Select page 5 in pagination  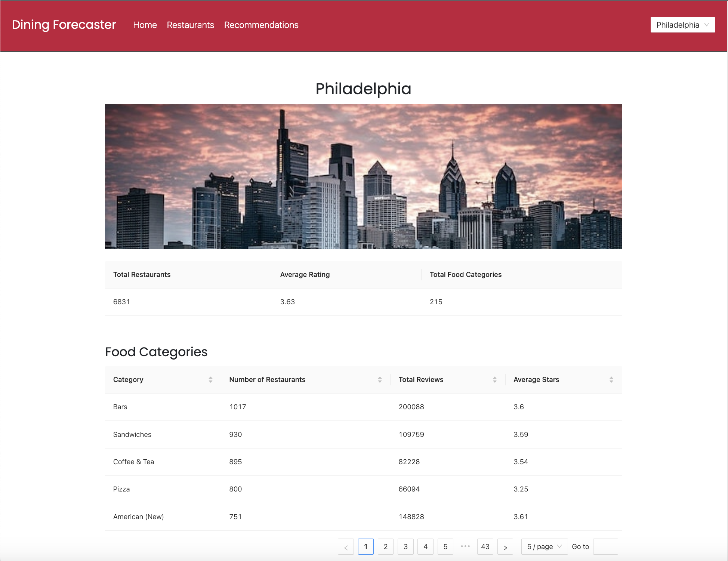click(445, 547)
